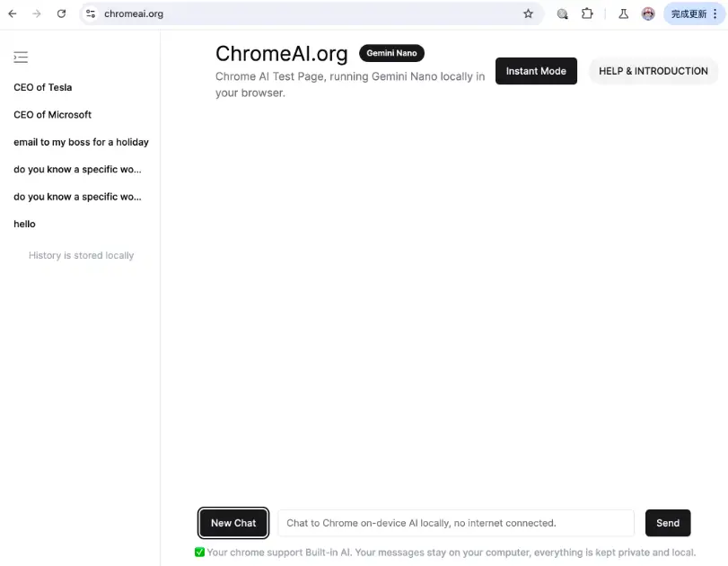Image resolution: width=728 pixels, height=566 pixels.
Task: Click the back navigation arrow
Action: coord(13,13)
